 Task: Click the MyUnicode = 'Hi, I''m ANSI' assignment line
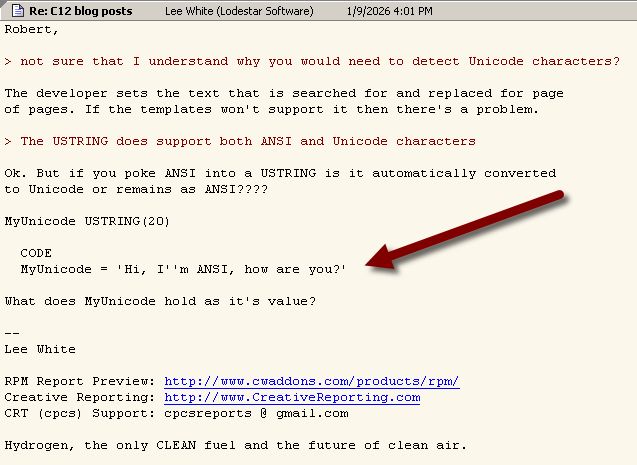[184, 269]
